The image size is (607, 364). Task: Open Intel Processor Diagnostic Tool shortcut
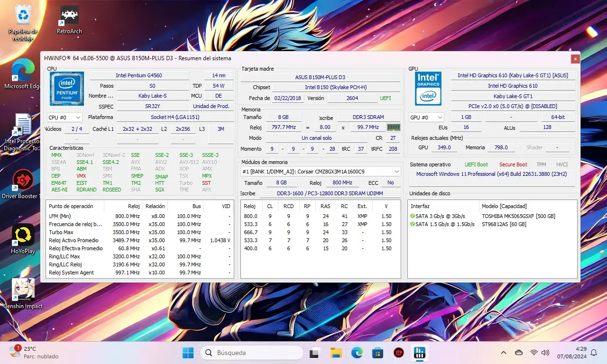pyautogui.click(x=23, y=132)
